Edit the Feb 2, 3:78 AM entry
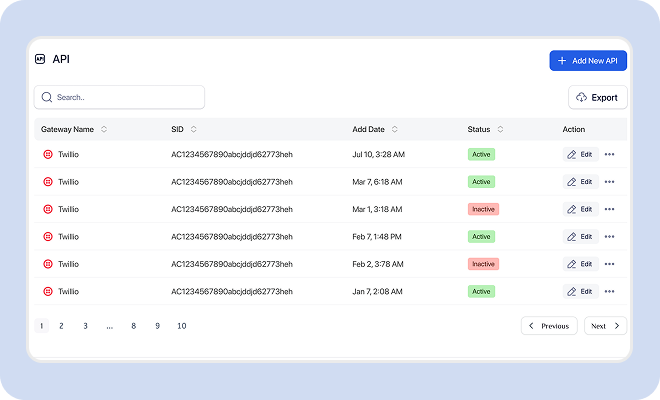Image resolution: width=660 pixels, height=400 pixels. click(x=580, y=264)
